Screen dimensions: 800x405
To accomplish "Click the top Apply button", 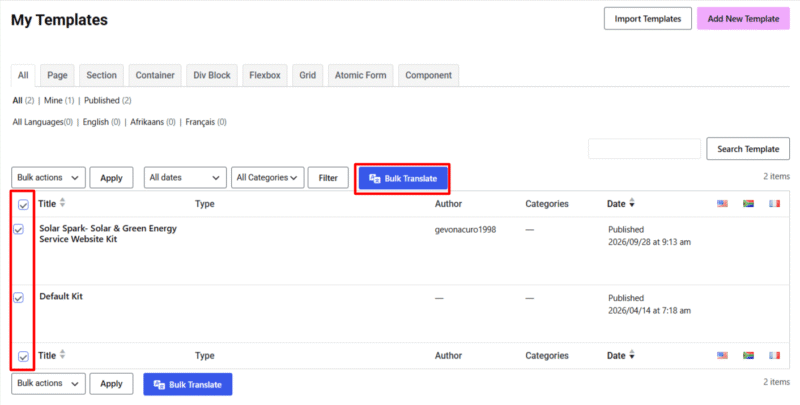I will (111, 178).
